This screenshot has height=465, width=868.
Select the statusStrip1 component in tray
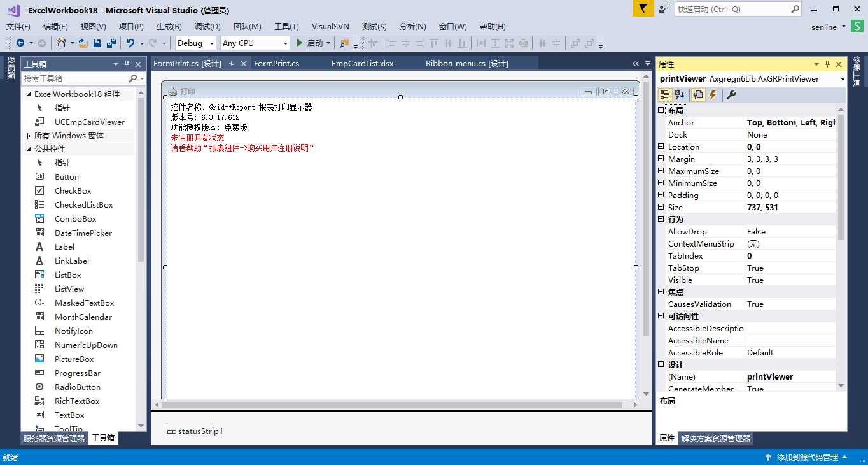point(195,431)
